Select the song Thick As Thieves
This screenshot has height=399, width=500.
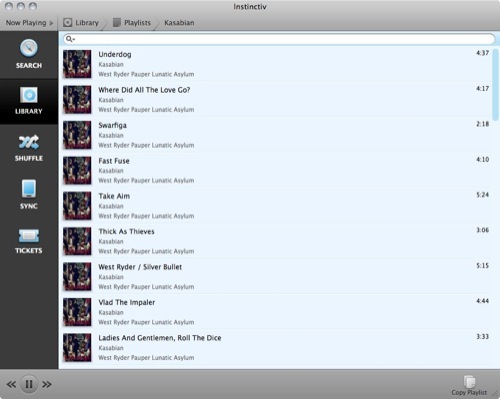[x=276, y=241]
